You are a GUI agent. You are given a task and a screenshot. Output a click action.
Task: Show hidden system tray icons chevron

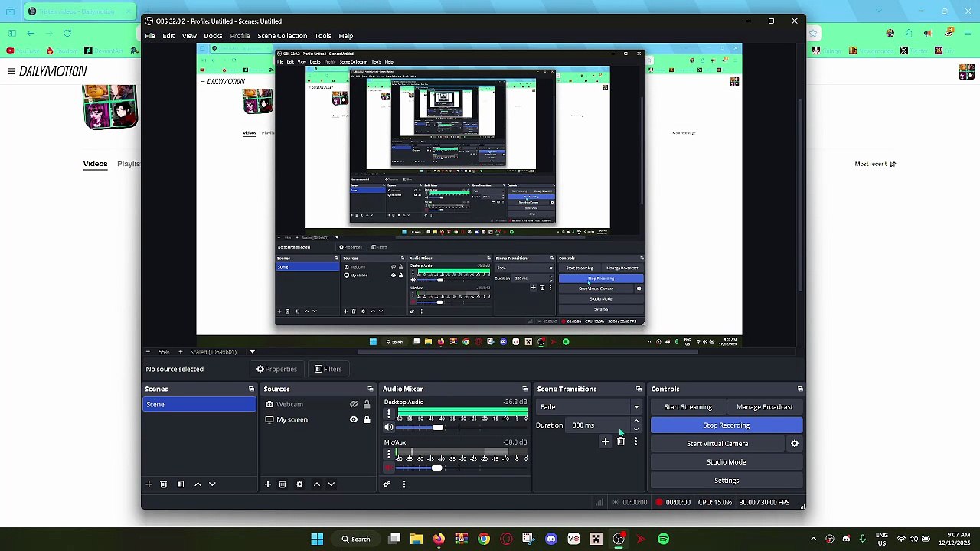tap(813, 539)
